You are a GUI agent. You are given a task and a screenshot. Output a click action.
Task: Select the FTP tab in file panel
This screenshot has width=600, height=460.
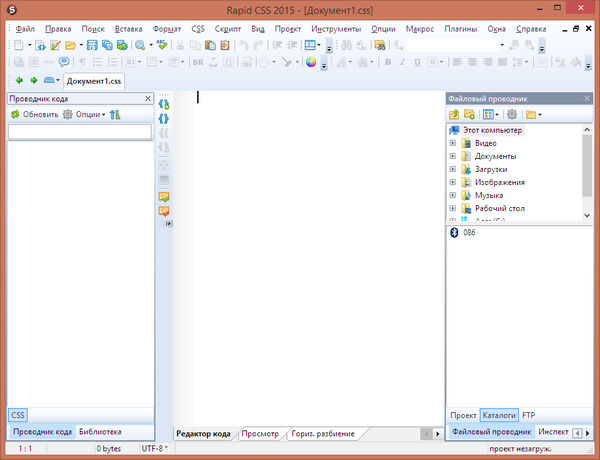pos(528,414)
